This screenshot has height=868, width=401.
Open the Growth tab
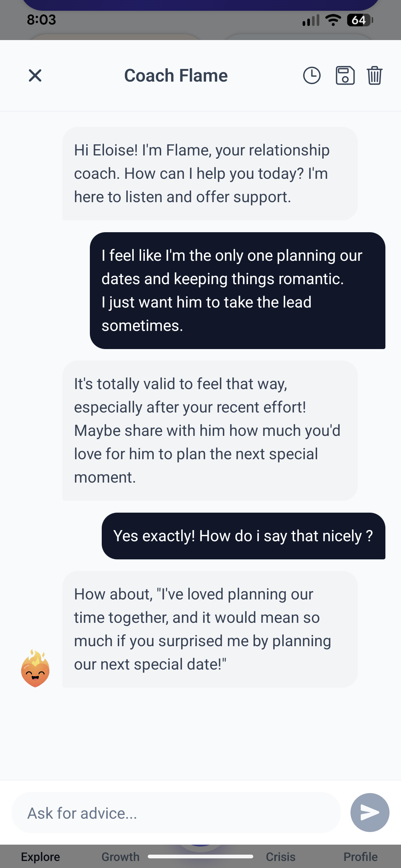click(120, 857)
